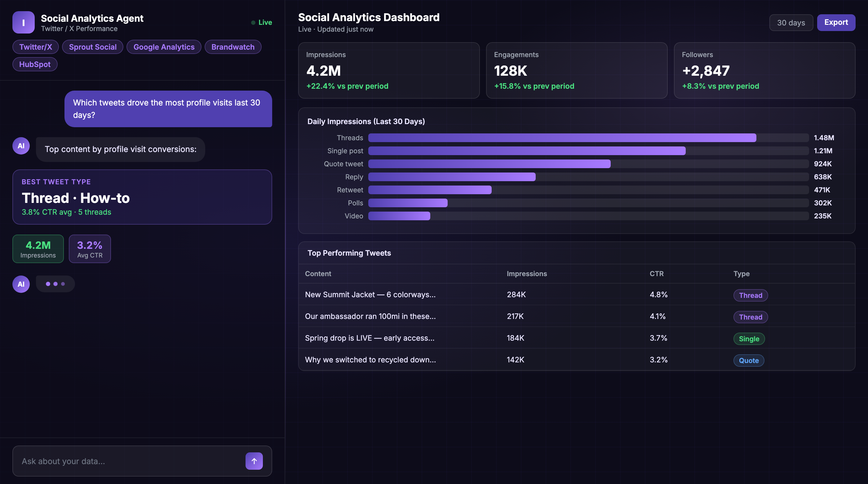
Task: Click the 302K Polls value
Action: click(822, 203)
